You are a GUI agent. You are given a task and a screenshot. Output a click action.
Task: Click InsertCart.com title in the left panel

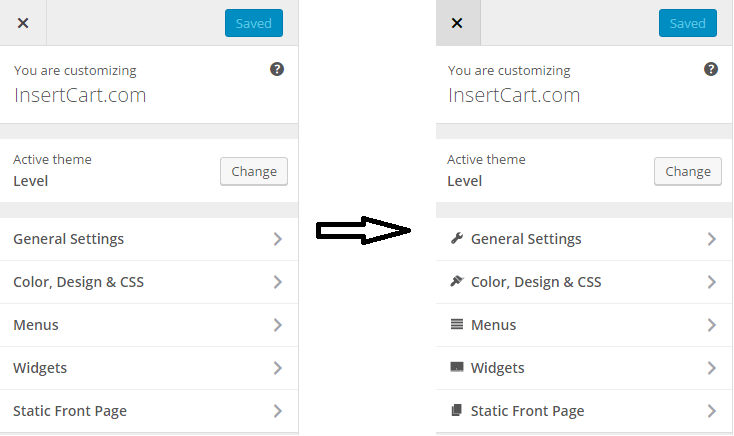[x=80, y=96]
